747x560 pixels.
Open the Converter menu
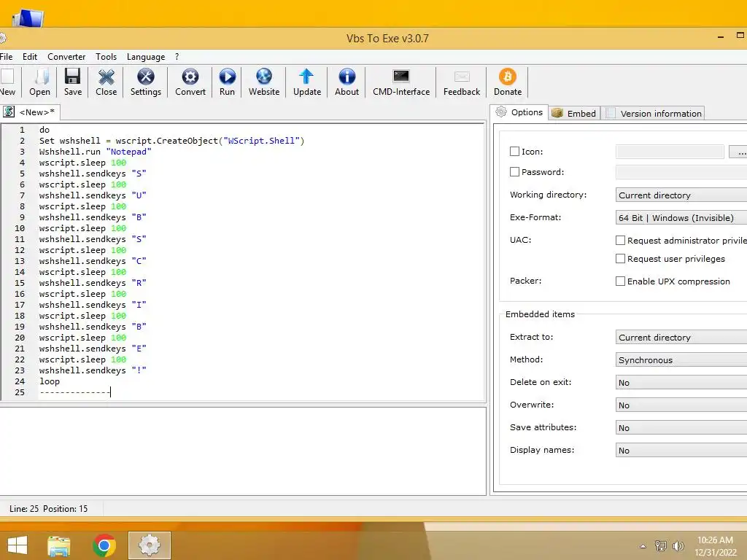coord(66,57)
